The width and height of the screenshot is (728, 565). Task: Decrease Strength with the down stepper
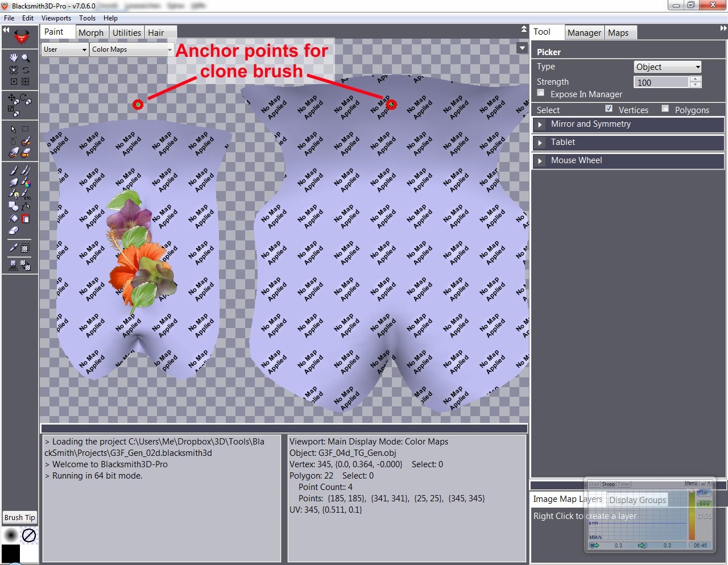coord(696,85)
